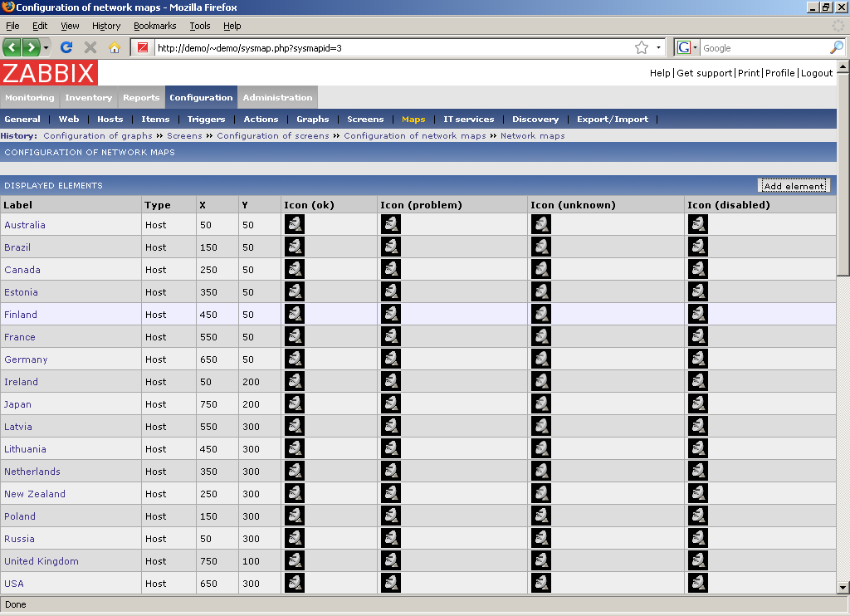Click Australia's Icon (ok) image
The image size is (850, 616).
[x=295, y=224]
